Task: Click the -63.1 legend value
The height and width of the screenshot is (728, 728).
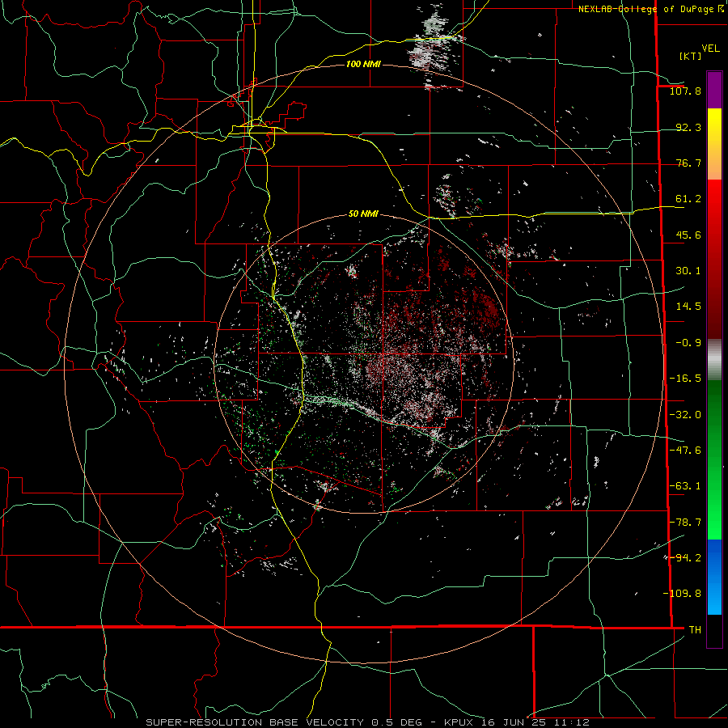Action: (x=685, y=486)
